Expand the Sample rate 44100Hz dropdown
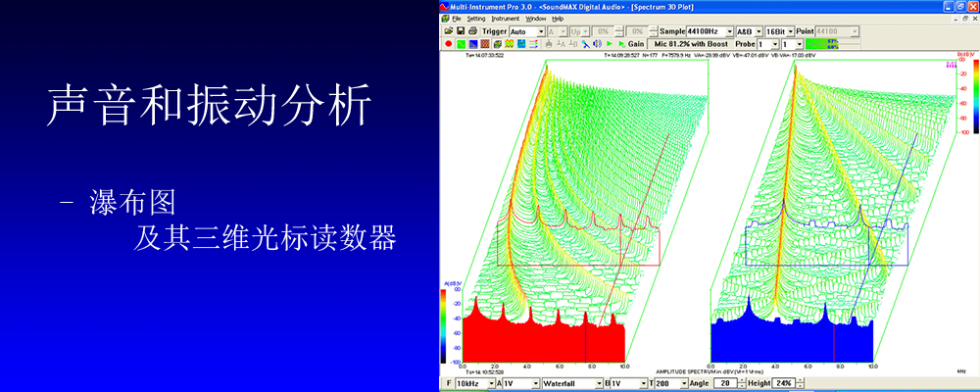This screenshot has height=392, width=980. coord(729,31)
